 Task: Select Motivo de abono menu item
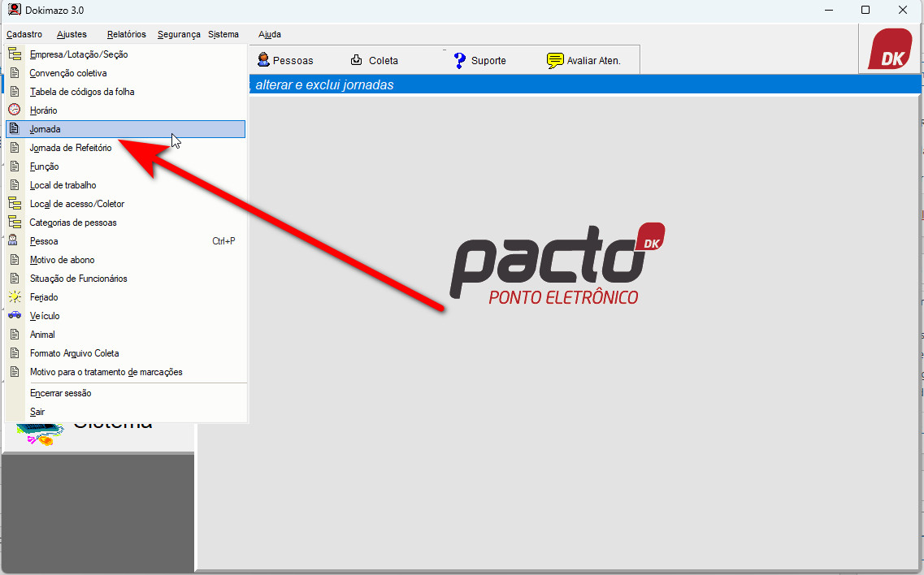point(62,260)
